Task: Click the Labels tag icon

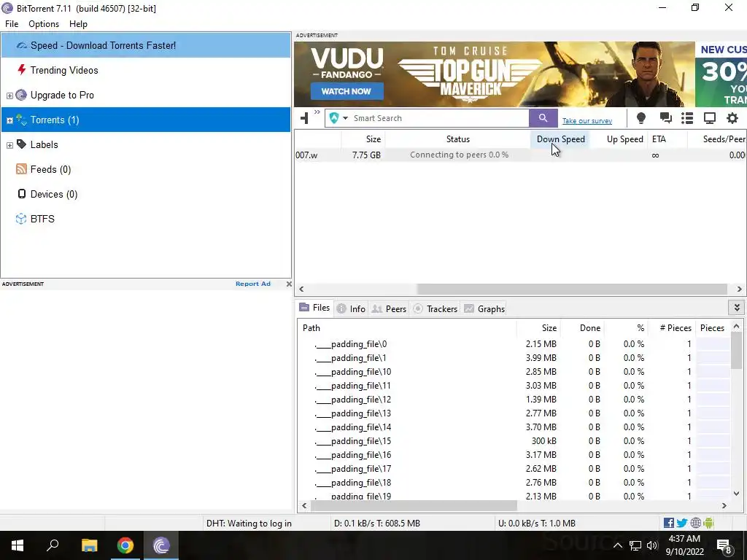Action: (21, 144)
